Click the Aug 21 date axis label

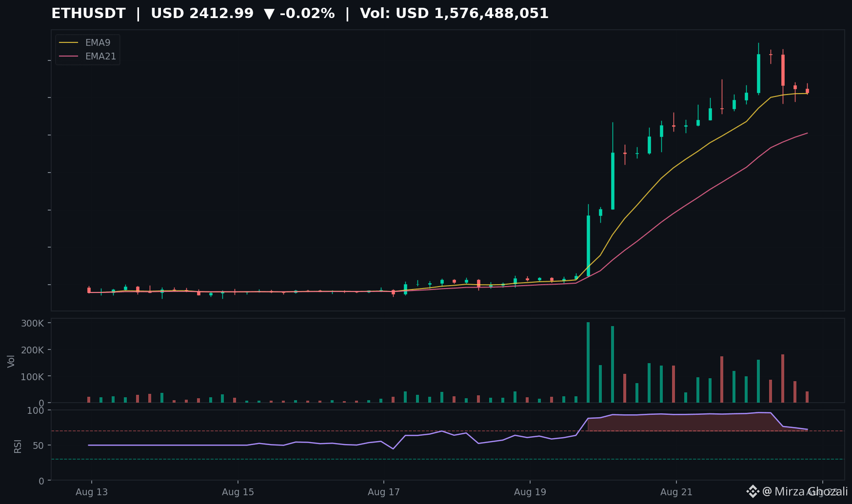pyautogui.click(x=676, y=492)
